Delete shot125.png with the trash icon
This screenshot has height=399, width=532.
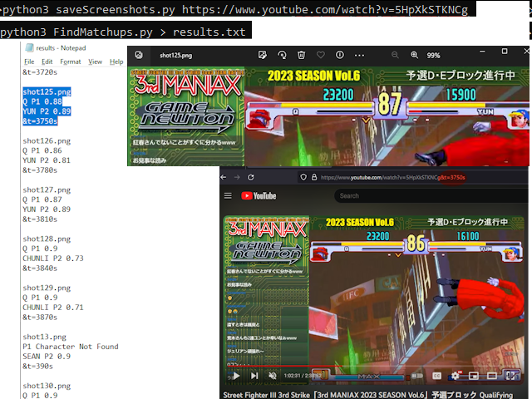click(x=301, y=55)
